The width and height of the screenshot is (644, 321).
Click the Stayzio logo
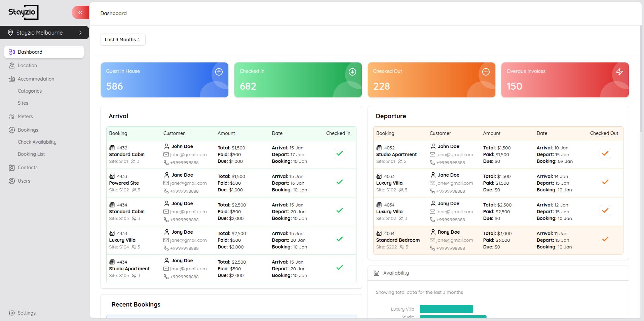point(23,12)
